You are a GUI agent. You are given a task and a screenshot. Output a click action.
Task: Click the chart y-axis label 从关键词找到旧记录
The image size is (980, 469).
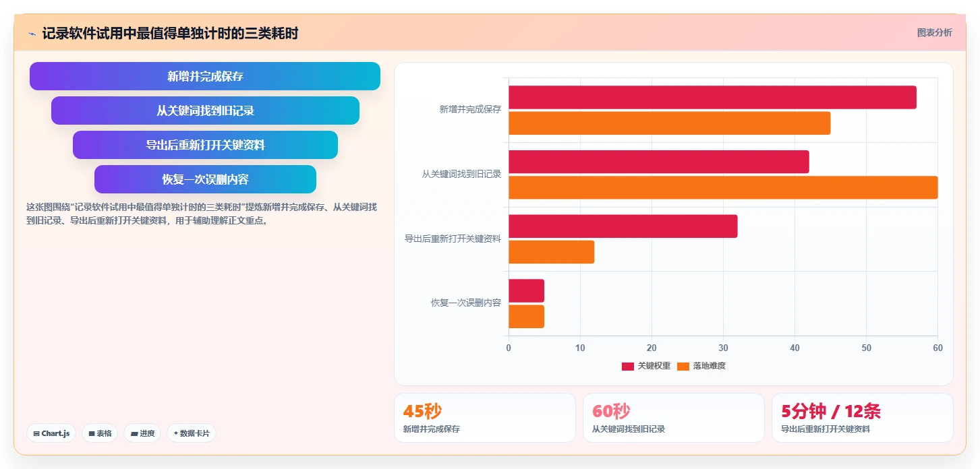(x=461, y=175)
